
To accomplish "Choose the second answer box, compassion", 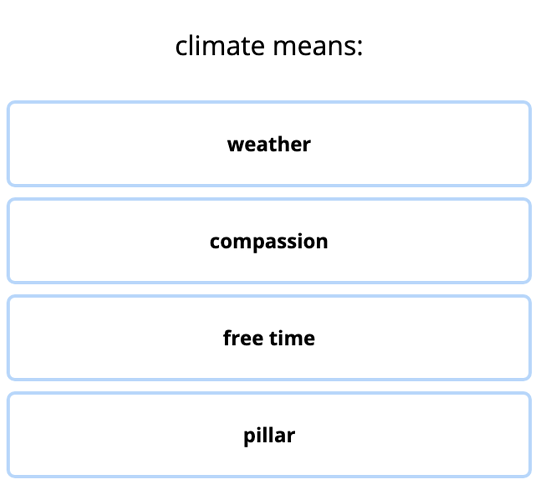I will [x=269, y=241].
